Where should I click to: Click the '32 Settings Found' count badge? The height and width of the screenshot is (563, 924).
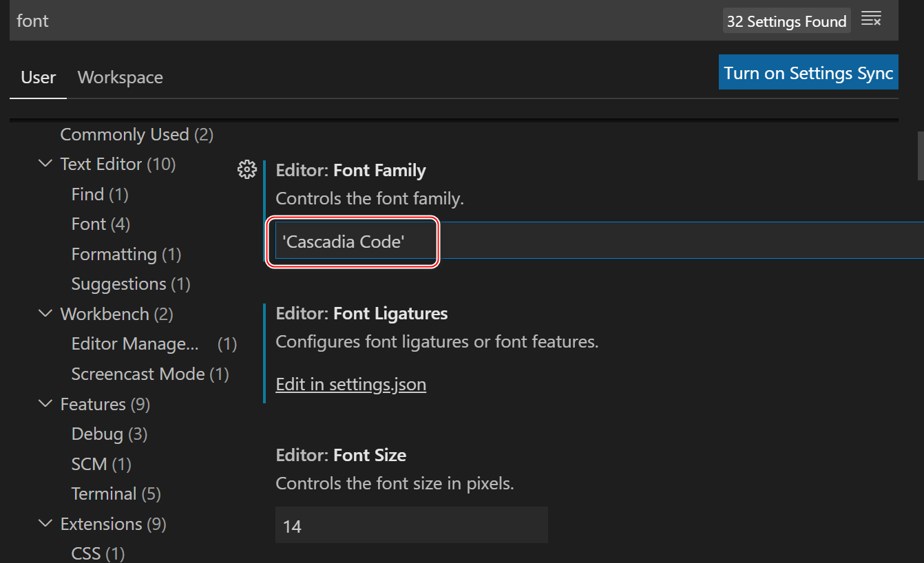click(x=786, y=21)
